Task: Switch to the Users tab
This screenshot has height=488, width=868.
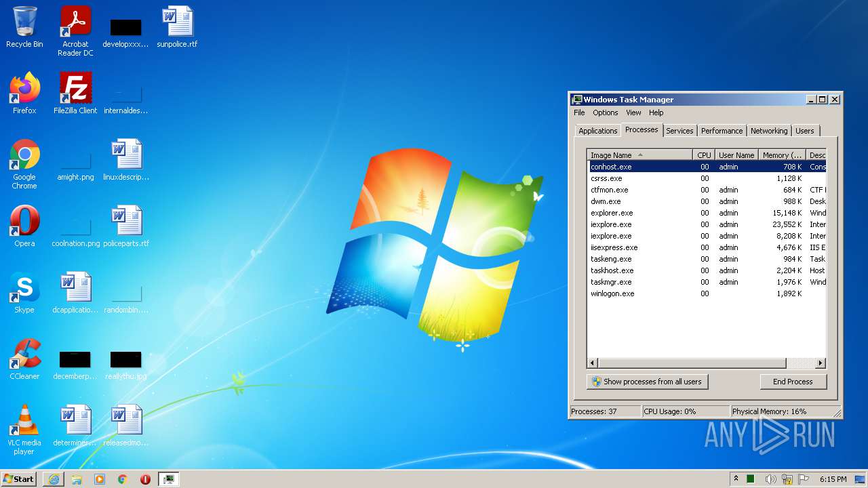Action: 805,131
